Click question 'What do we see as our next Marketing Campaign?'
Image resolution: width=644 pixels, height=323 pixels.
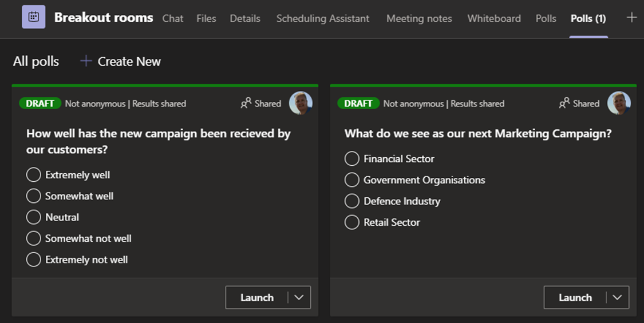[x=478, y=133]
